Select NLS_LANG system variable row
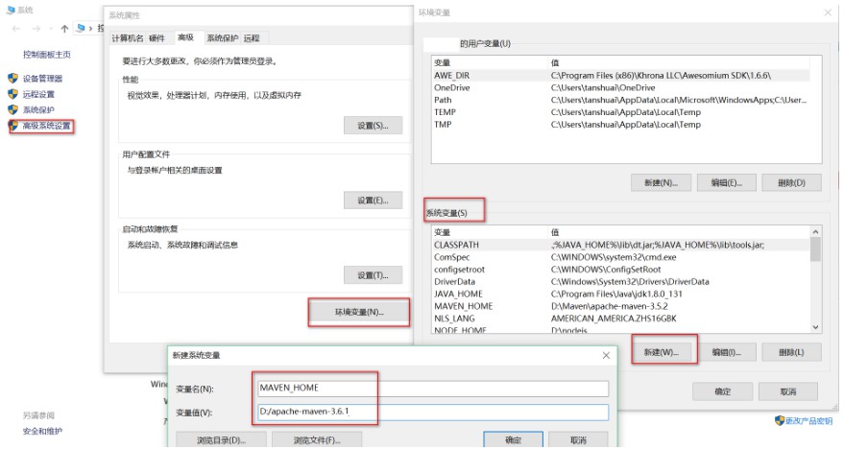Screen dimensions: 868x449 tap(621, 318)
